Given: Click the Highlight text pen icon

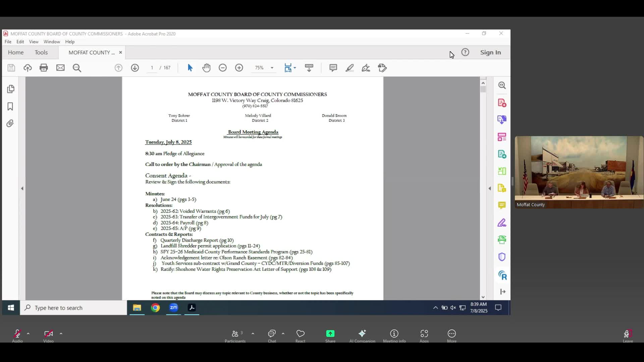Looking at the screenshot, I should coord(350,68).
